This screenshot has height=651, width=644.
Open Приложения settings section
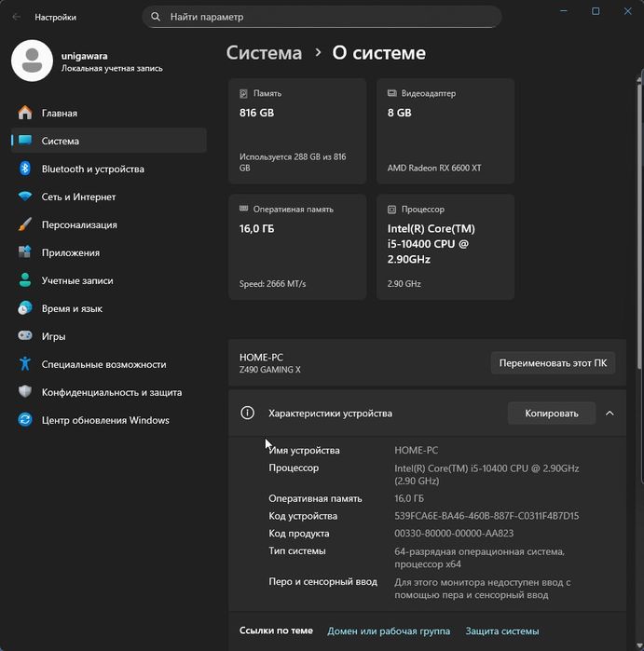click(x=71, y=252)
